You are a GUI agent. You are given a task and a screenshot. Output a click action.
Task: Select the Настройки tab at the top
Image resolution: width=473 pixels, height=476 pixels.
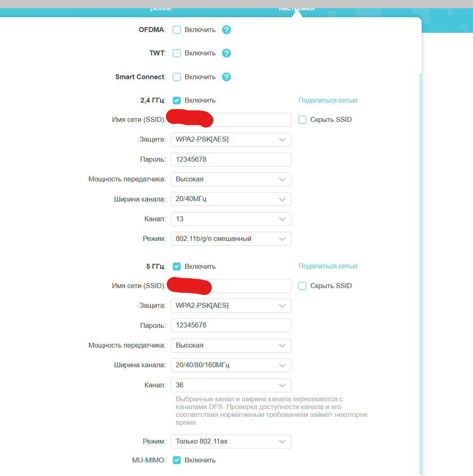click(296, 8)
